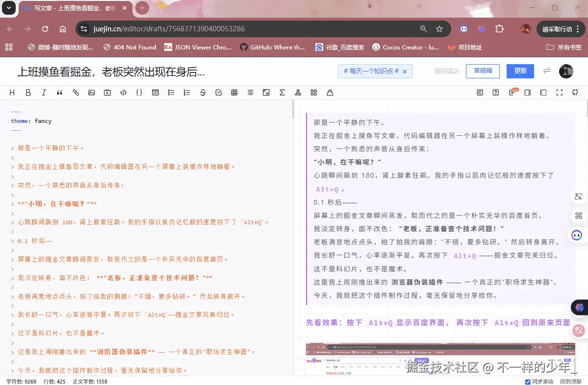588x385 pixels.
Task: Open the formula insert (Σ) icon
Action: (282, 92)
